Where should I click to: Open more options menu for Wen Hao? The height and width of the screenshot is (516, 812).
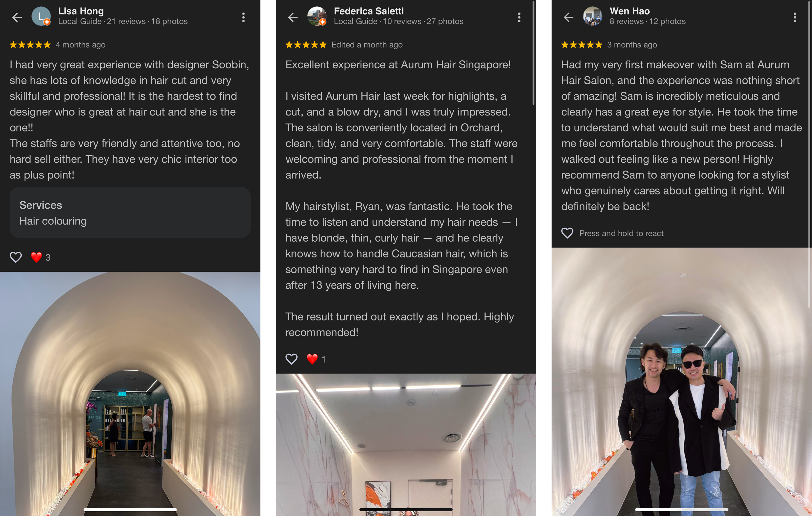coord(795,17)
